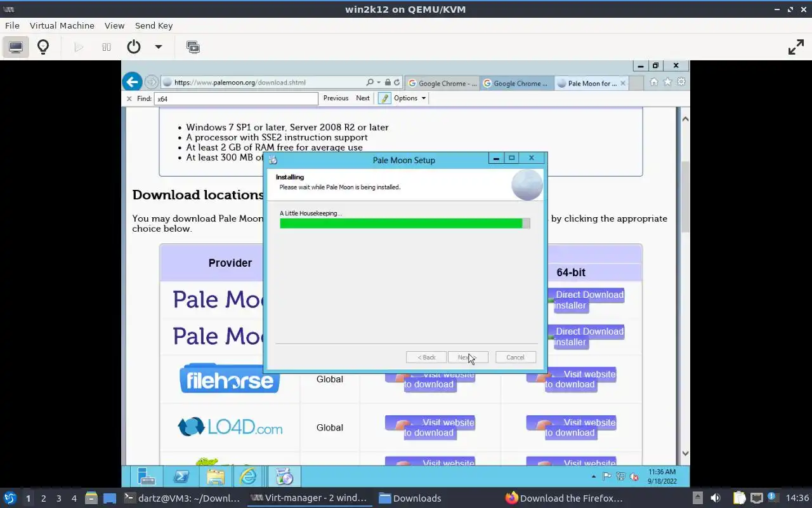Open virtual hardware details lightbulb icon
This screenshot has height=508, width=812.
click(x=43, y=47)
